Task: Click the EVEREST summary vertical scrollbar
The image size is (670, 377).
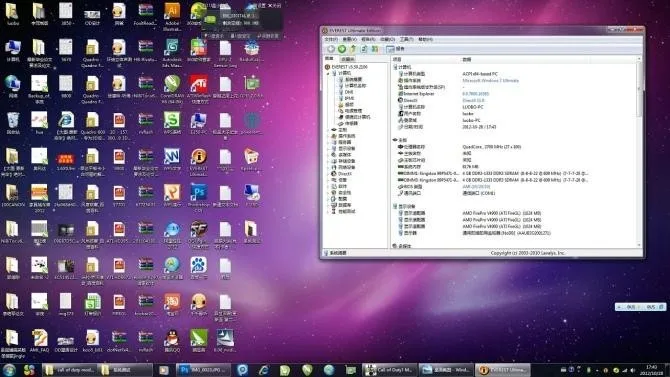Action: coord(640,152)
